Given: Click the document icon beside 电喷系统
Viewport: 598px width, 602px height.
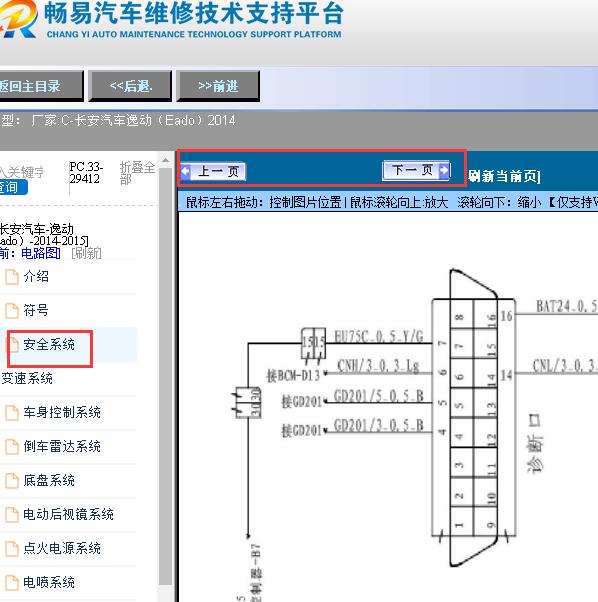Looking at the screenshot, I should (x=12, y=582).
